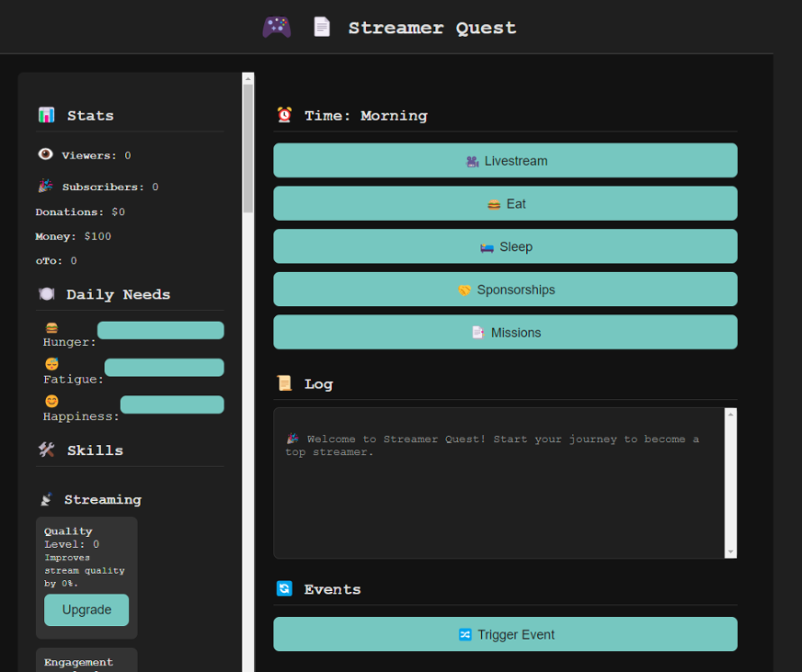Image resolution: width=802 pixels, height=672 pixels.
Task: Upgrade the Quality skill
Action: click(86, 609)
